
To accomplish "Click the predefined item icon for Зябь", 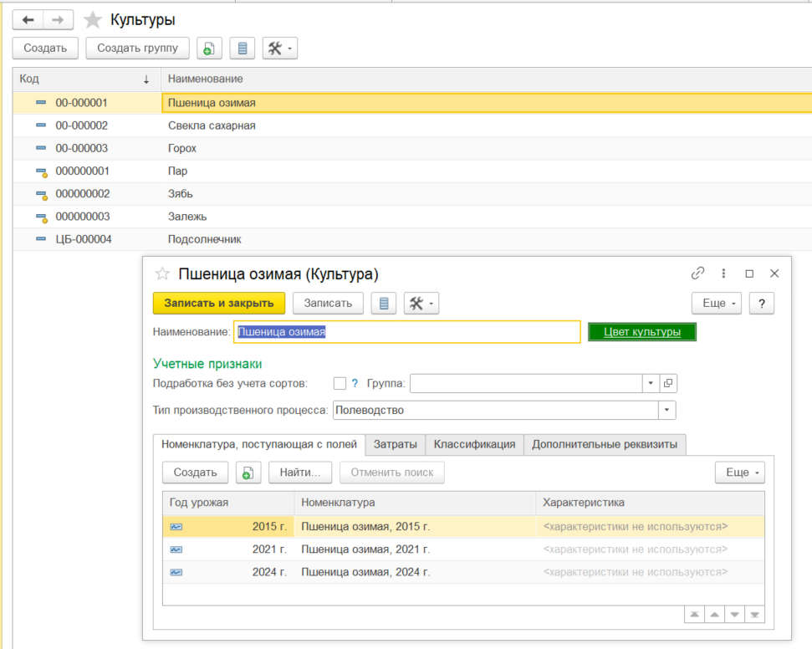I will click(42, 195).
